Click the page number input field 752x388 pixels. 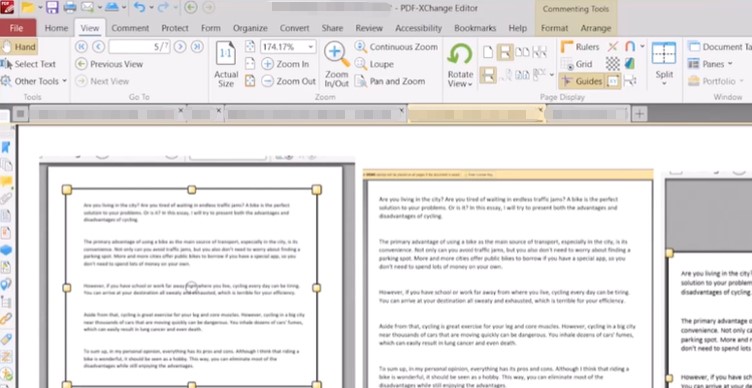(x=140, y=47)
